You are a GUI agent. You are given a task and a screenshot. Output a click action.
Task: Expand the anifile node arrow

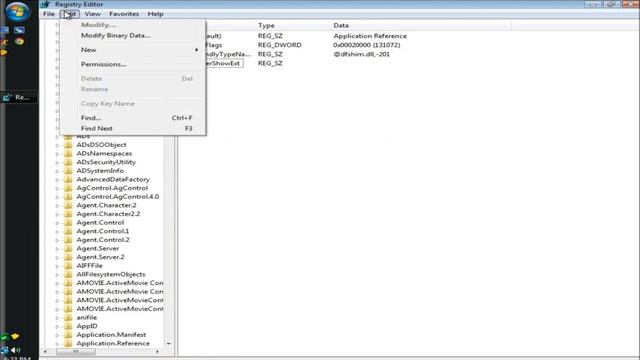(x=57, y=318)
